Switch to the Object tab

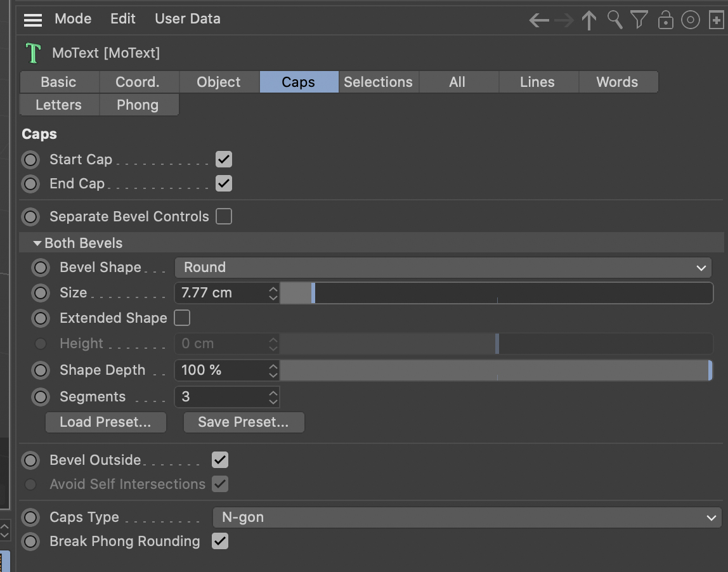(x=219, y=82)
